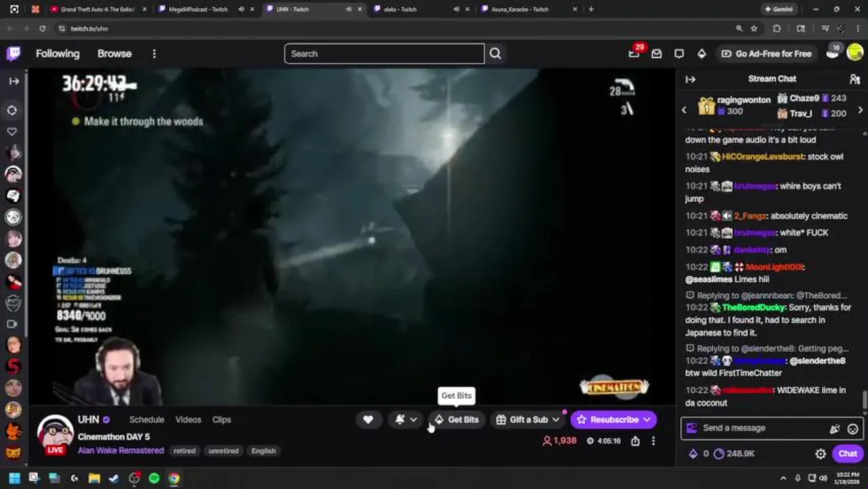Show next gift leaderboard entries arrow
The width and height of the screenshot is (868, 489).
[860, 110]
